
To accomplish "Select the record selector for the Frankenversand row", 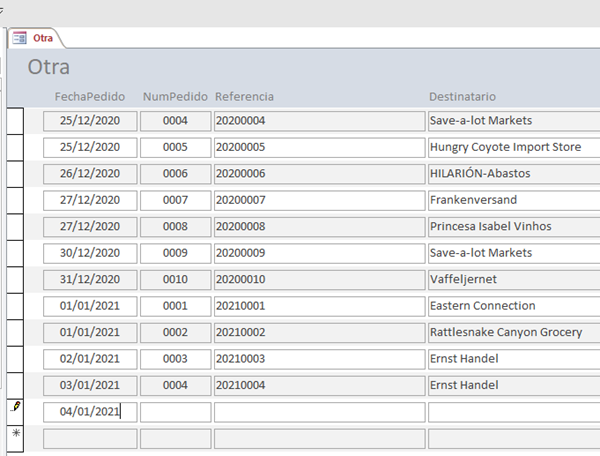I will pyautogui.click(x=14, y=200).
